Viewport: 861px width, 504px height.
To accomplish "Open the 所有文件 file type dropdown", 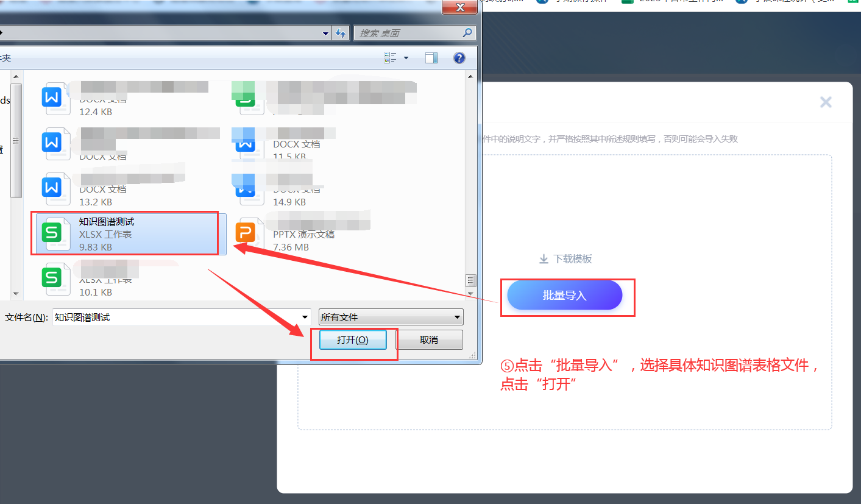I will pos(391,317).
